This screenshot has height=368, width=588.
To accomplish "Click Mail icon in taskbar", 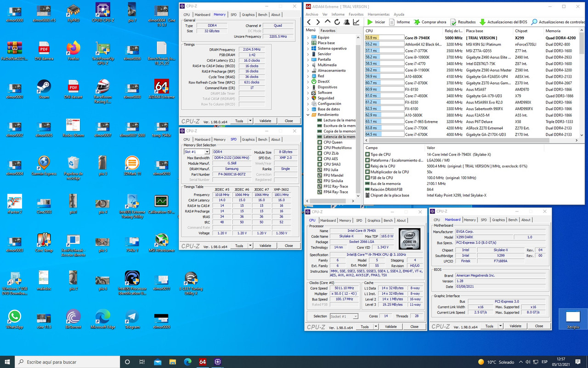I will click(x=158, y=362).
